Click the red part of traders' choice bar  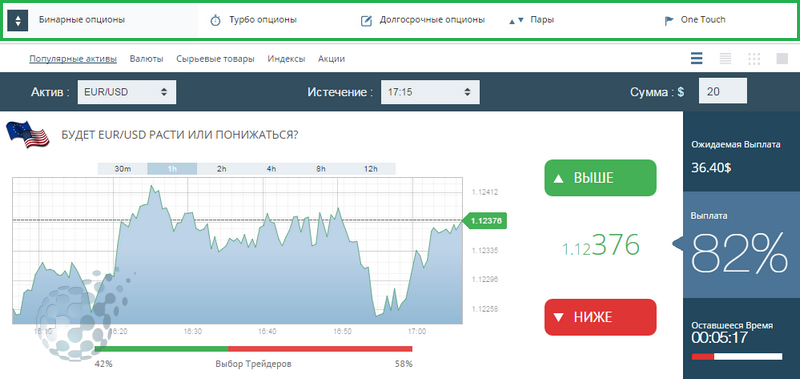click(x=320, y=349)
